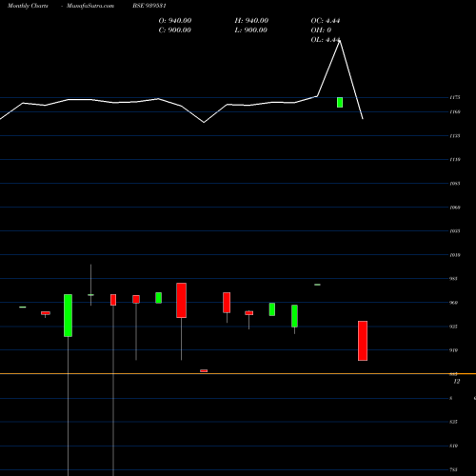This screenshot has width=476, height=476.
Task: Click the 1085 price axis label
Action: (455, 184)
